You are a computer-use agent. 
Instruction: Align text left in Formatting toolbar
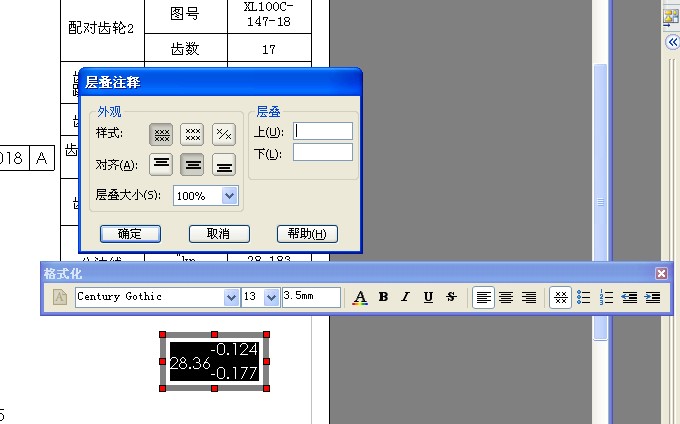[x=483, y=297]
